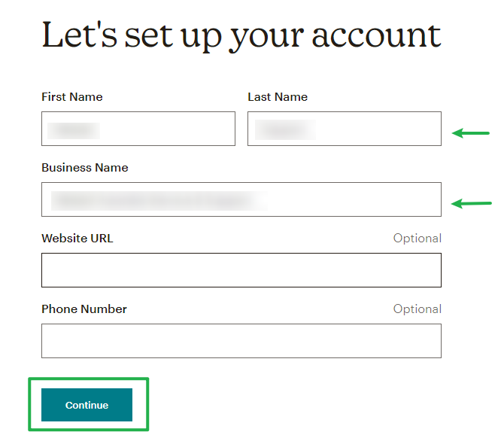The image size is (504, 444).
Task: Click the teal Continue button
Action: 87,405
